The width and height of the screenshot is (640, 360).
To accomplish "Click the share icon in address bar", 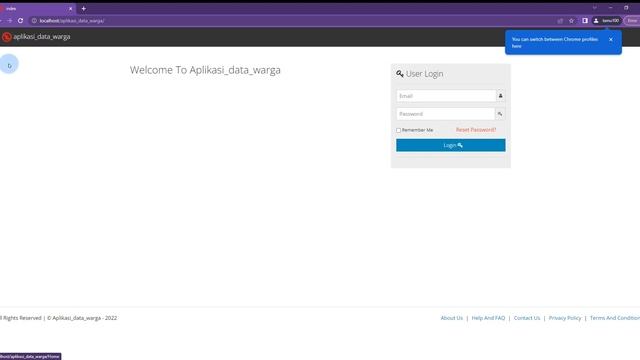I will click(560, 20).
